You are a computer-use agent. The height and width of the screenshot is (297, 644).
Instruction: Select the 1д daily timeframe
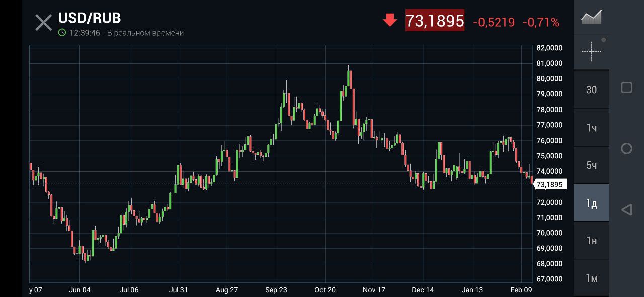[591, 203]
